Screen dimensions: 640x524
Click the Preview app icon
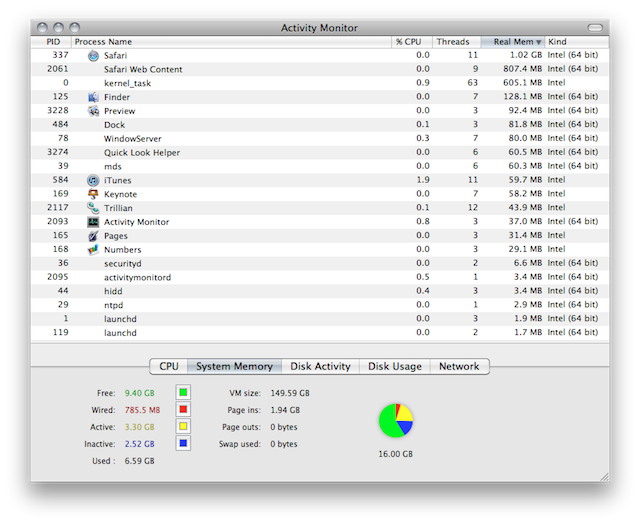tap(93, 111)
